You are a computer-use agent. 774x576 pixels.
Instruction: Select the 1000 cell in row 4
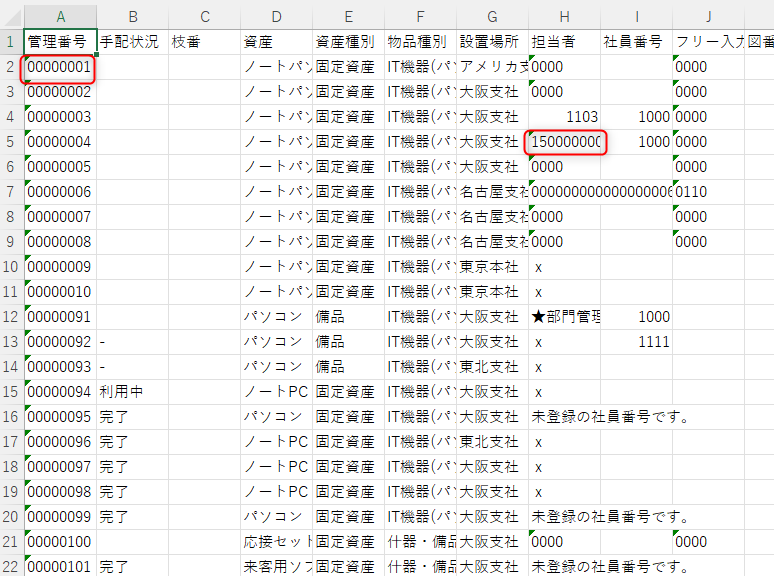pyautogui.click(x=636, y=117)
